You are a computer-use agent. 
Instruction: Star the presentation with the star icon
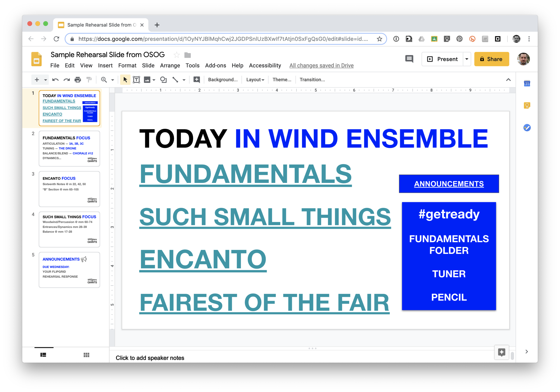pyautogui.click(x=177, y=55)
